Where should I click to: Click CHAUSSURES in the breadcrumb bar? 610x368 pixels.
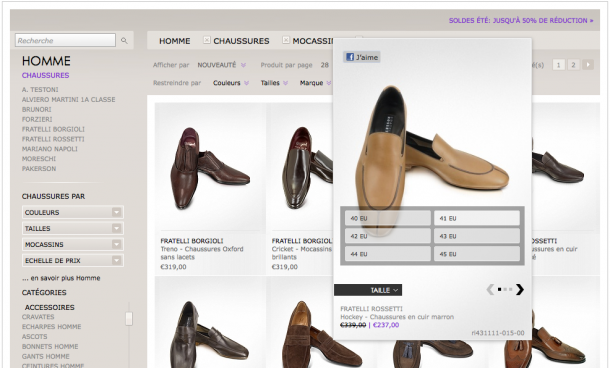(x=241, y=41)
